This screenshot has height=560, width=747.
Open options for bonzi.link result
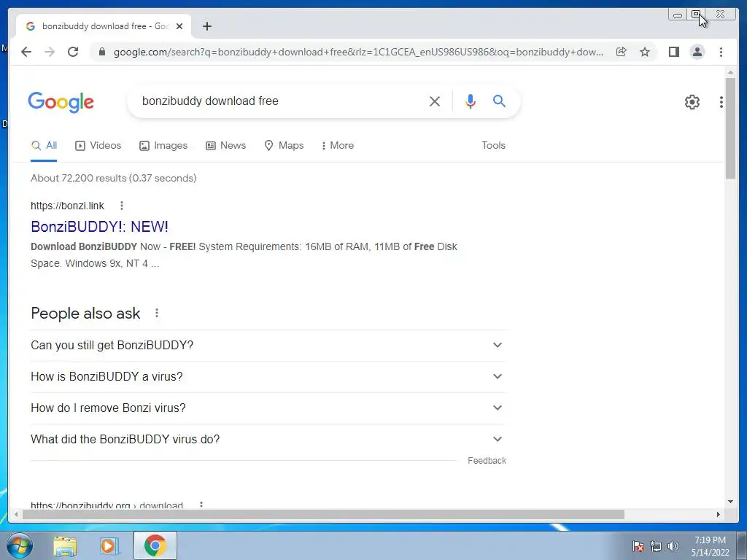point(122,206)
